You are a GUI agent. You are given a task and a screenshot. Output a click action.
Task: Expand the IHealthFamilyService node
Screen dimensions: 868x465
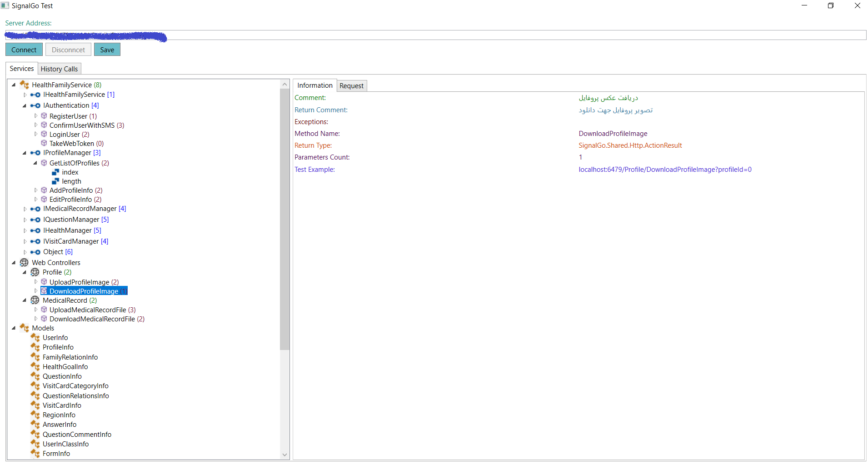pyautogui.click(x=25, y=95)
